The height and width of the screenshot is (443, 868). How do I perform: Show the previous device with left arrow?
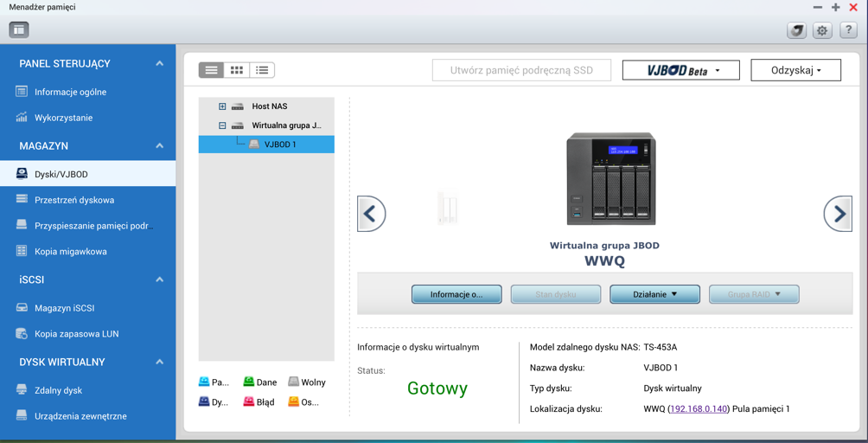tap(371, 214)
